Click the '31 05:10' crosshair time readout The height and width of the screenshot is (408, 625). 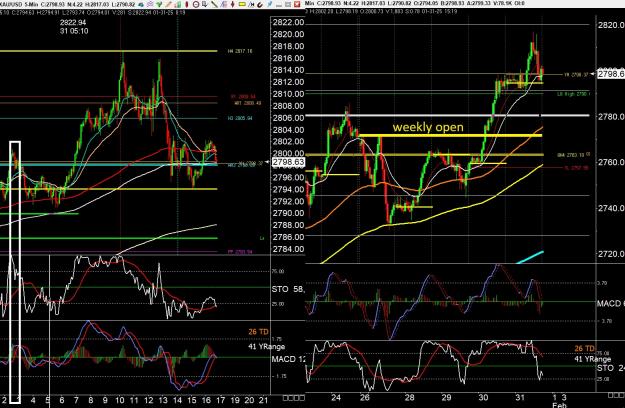pos(74,31)
